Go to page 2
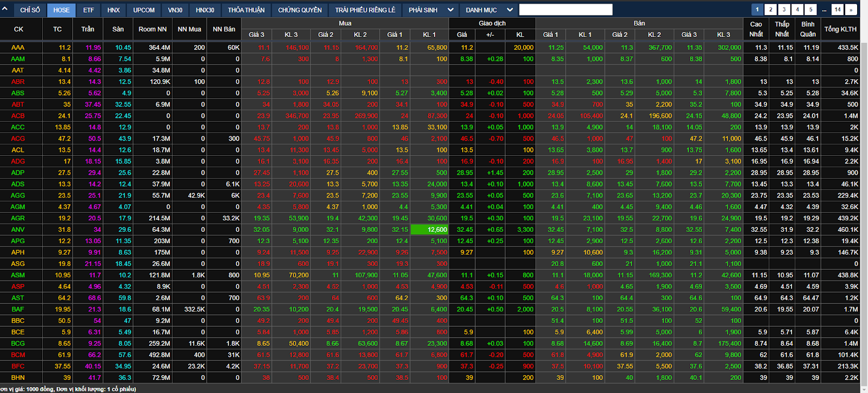The height and width of the screenshot is (393, 868). 770,9
